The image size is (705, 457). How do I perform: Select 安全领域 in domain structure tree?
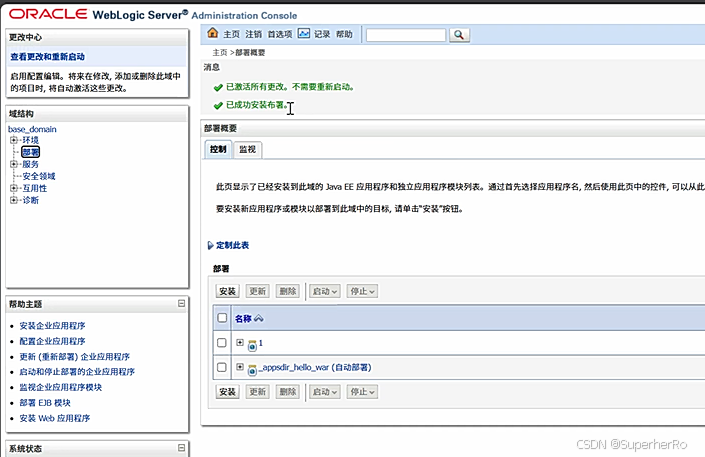(39, 176)
